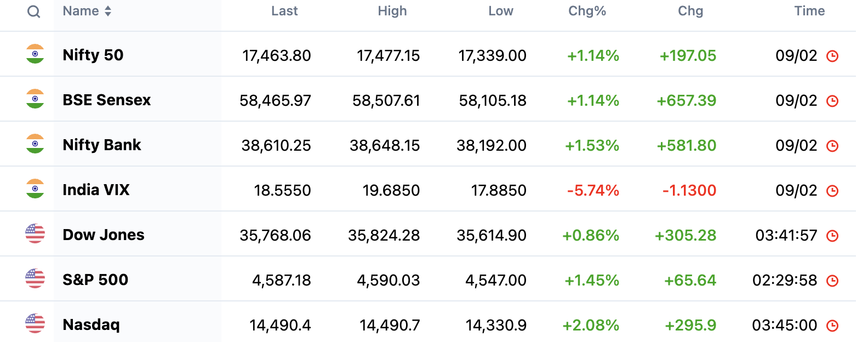Open the search magnifier icon
Image resolution: width=868 pixels, height=342 pixels.
(34, 12)
